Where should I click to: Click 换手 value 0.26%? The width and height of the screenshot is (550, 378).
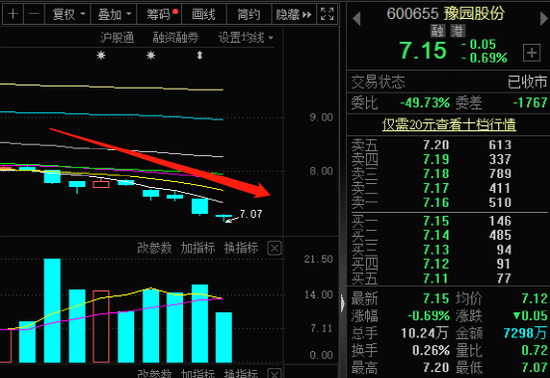[431, 350]
